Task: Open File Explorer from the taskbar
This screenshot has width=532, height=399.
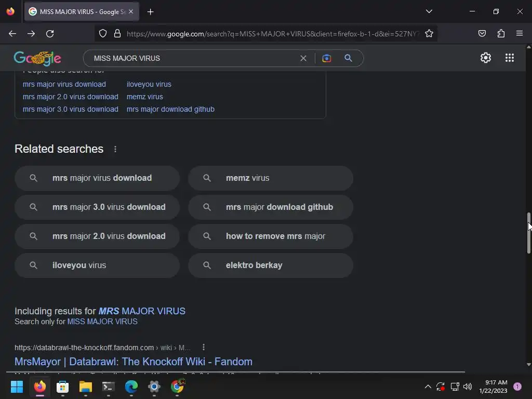Action: tap(86, 387)
